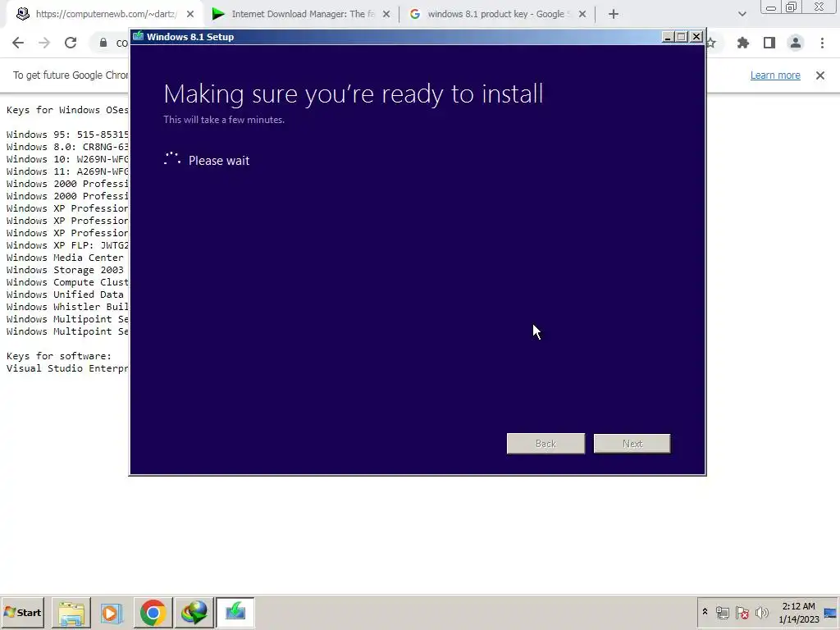Open Google Chrome from taskbar
Viewport: 840px width, 630px height.
point(153,612)
